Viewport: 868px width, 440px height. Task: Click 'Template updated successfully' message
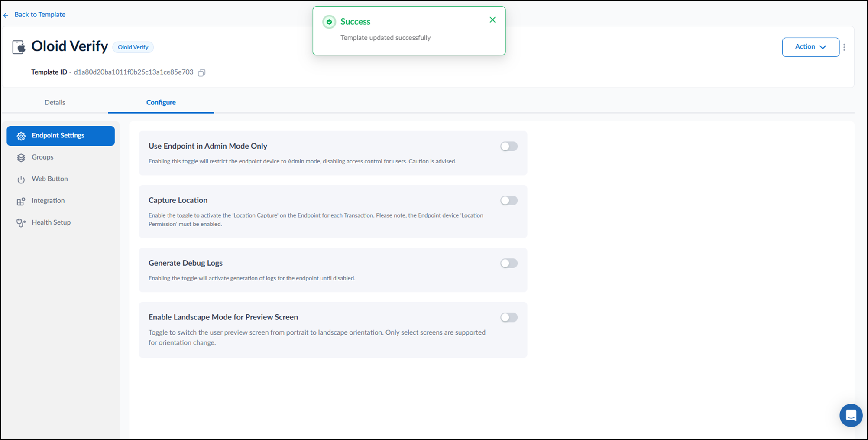(x=385, y=38)
